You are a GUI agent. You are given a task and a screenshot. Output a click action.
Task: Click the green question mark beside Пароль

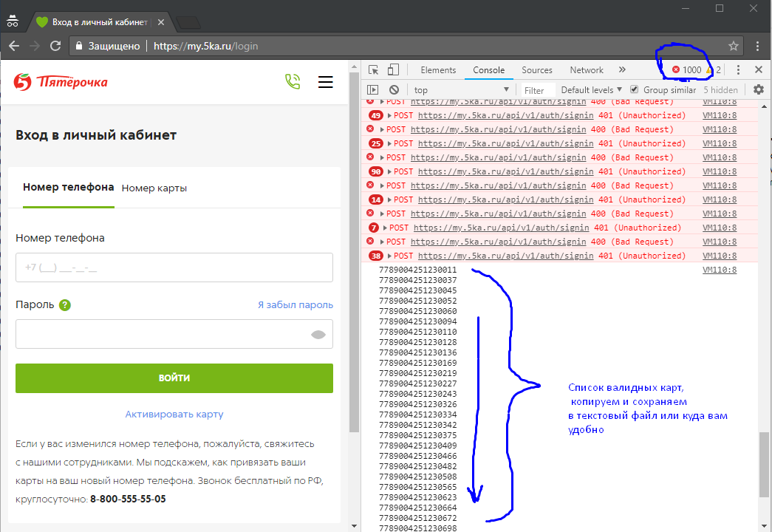click(64, 305)
